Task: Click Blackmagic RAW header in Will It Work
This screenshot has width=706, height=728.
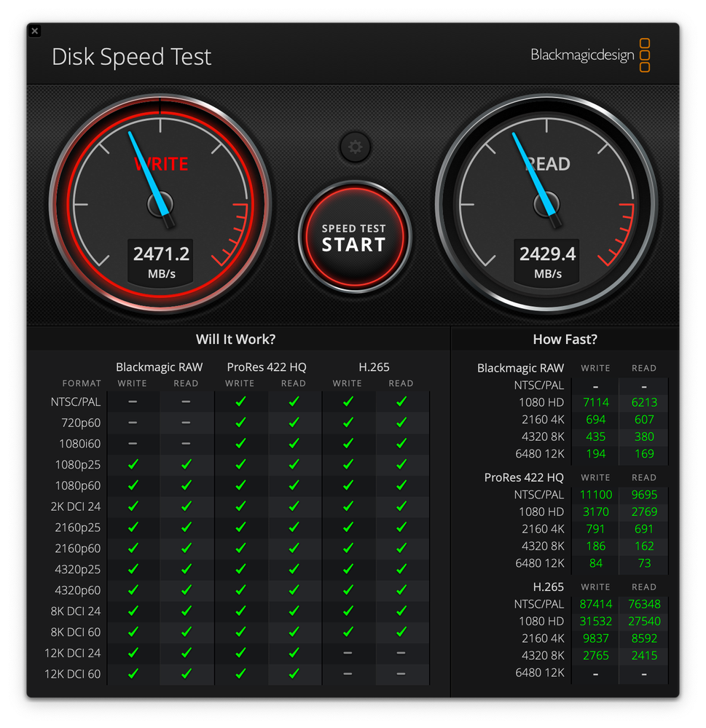Action: coord(160,367)
